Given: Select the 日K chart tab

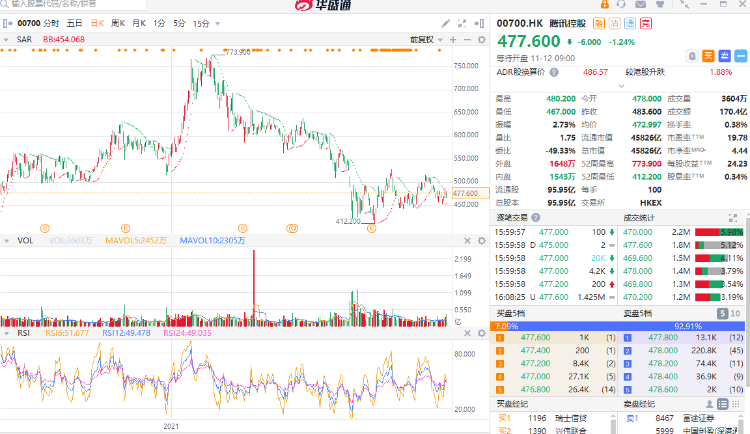Looking at the screenshot, I should point(97,23).
